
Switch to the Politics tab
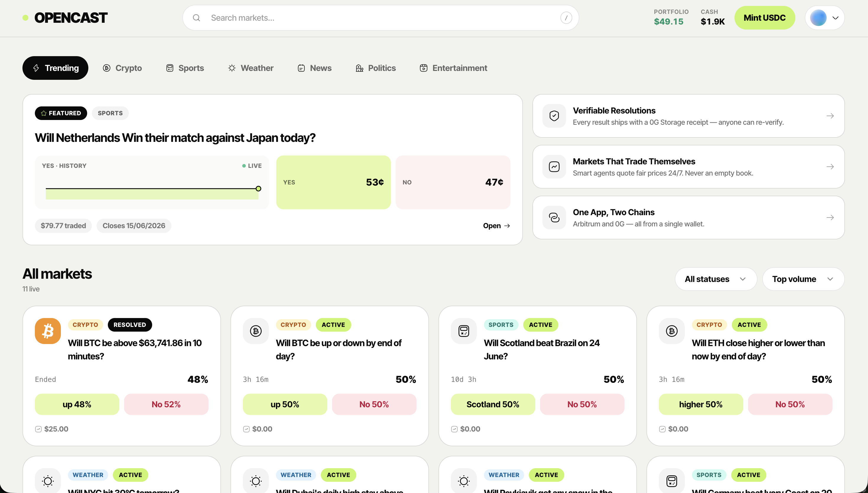(376, 68)
